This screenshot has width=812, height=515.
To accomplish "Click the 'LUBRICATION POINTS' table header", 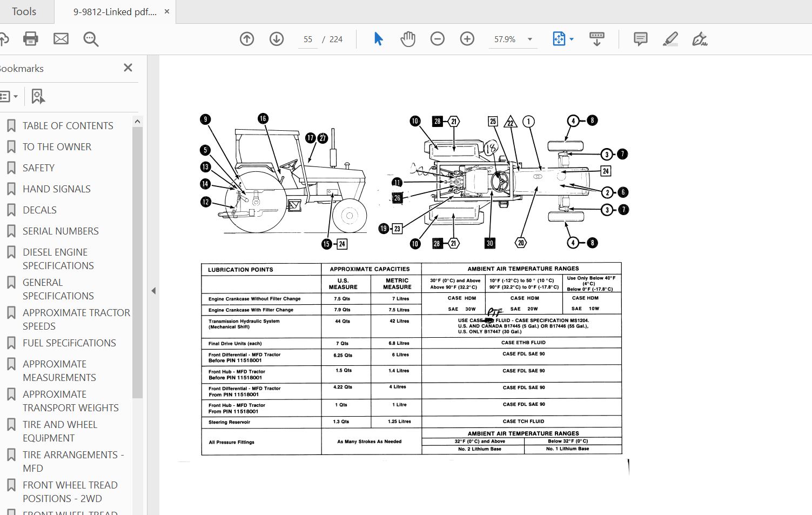I will tap(240, 270).
